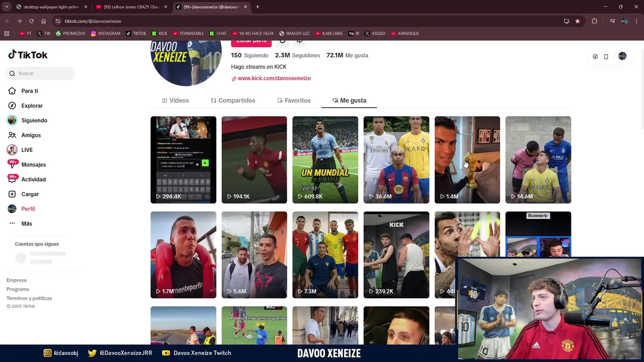Click the 72.1M Me gusta count

[x=347, y=55]
